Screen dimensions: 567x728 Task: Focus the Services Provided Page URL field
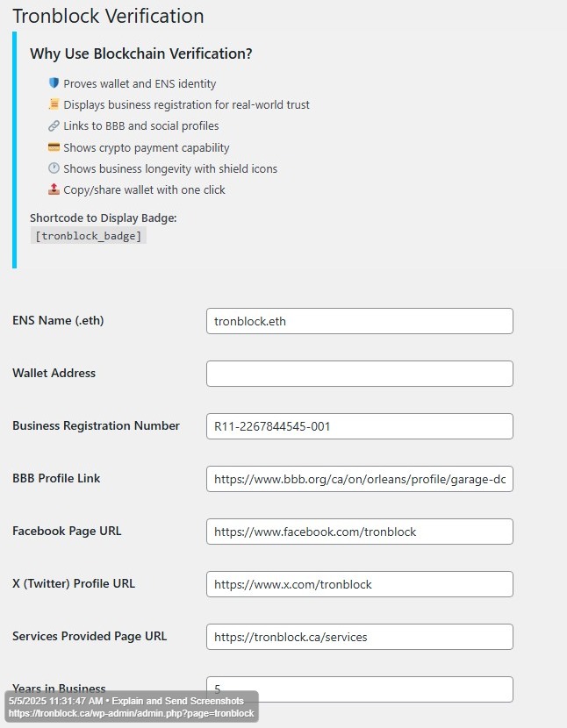[x=359, y=637]
